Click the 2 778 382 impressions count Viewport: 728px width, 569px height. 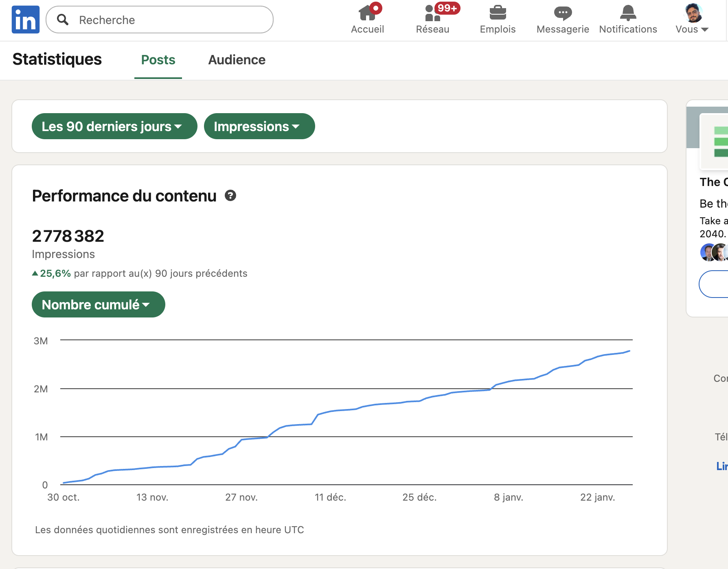coord(68,236)
